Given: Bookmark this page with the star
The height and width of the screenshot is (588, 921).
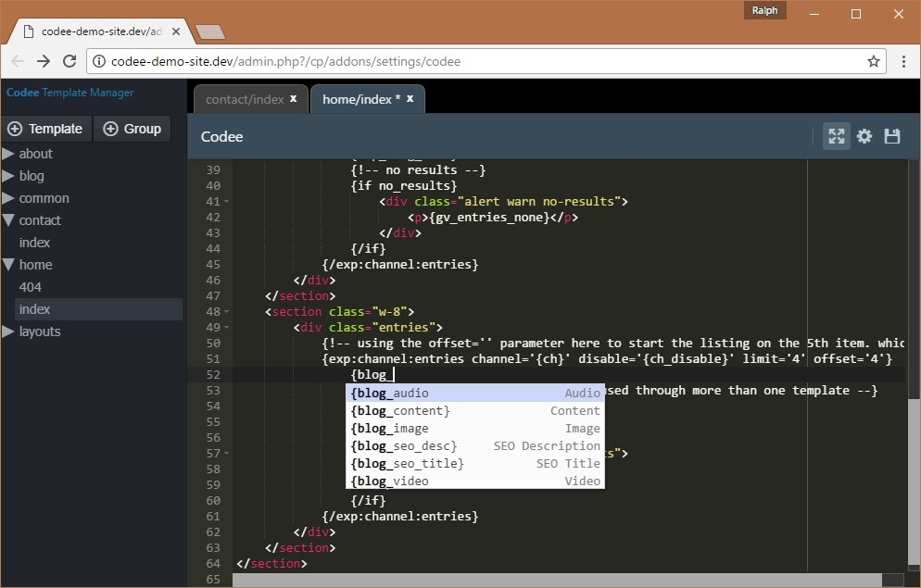Looking at the screenshot, I should tap(874, 61).
